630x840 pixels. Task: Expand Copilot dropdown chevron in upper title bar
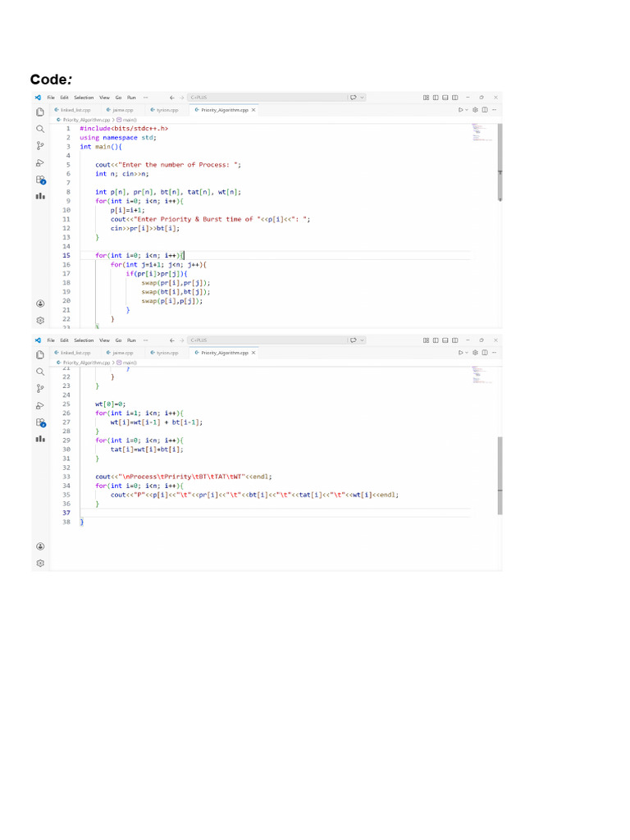362,98
